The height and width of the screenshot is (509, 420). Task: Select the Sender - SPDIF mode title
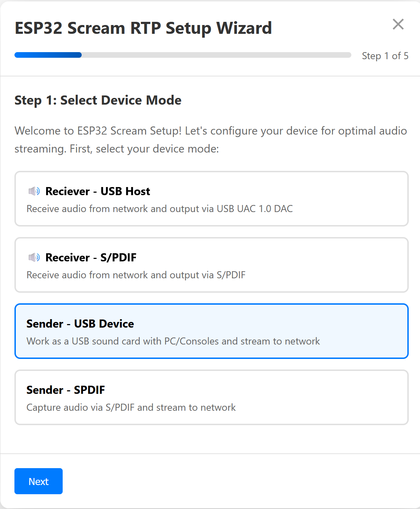(66, 390)
